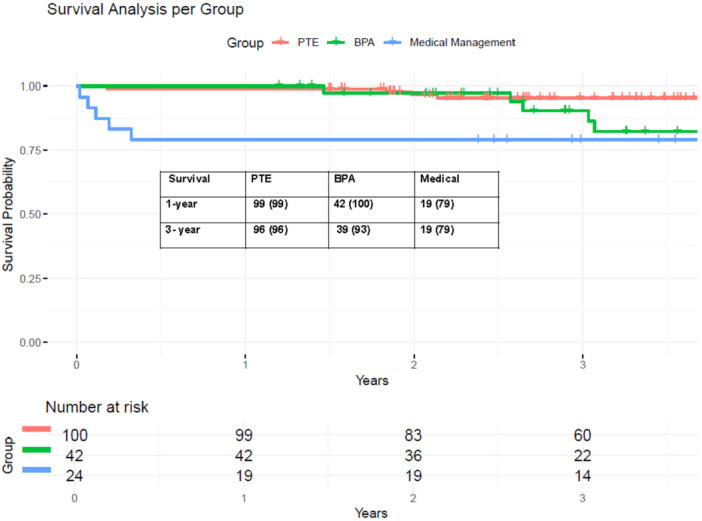Click the Medical column header in the table

coord(440,179)
